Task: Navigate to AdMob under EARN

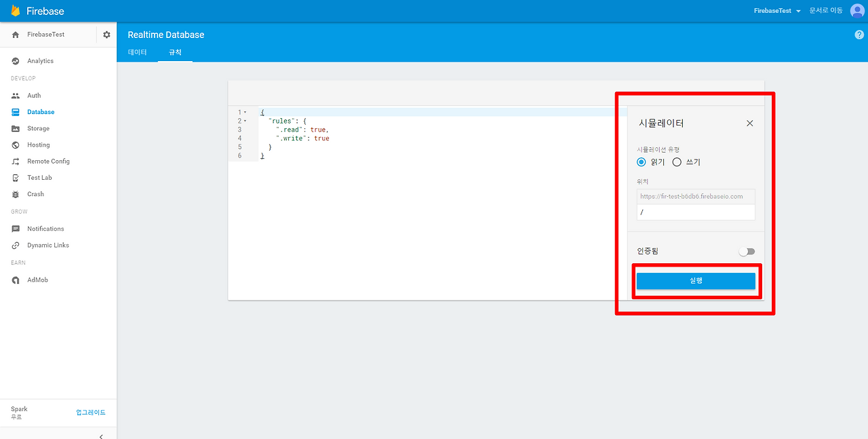Action: click(37, 280)
